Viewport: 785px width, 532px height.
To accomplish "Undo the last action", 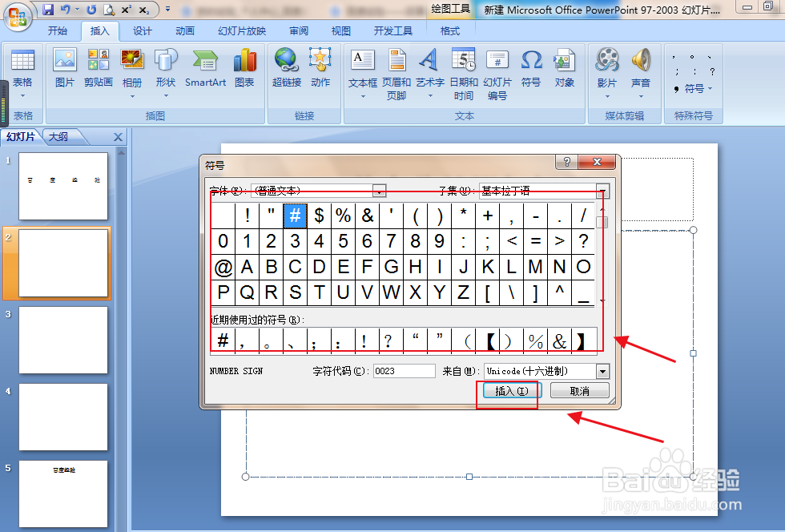I will [65, 10].
